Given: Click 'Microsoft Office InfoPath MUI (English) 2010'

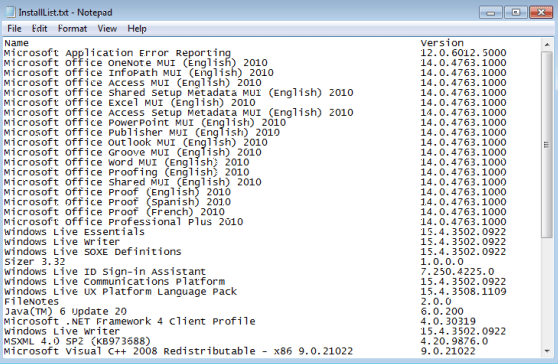Looking at the screenshot, I should click(139, 73).
